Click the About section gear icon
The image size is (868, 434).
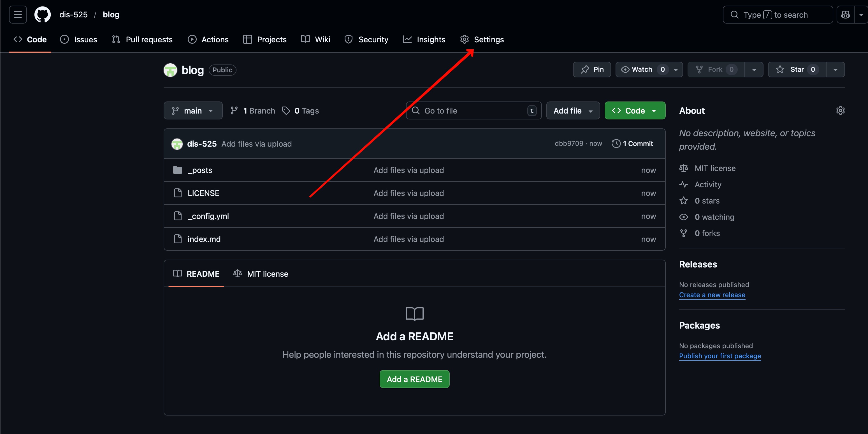pos(840,111)
